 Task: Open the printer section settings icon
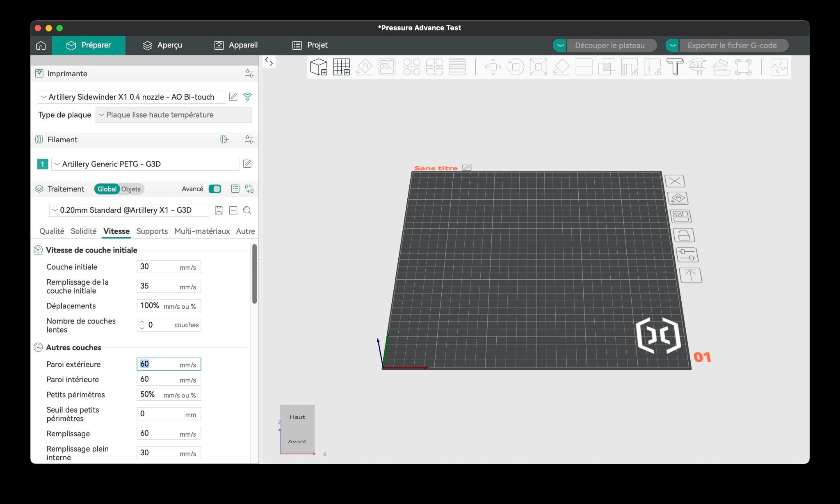pyautogui.click(x=249, y=73)
